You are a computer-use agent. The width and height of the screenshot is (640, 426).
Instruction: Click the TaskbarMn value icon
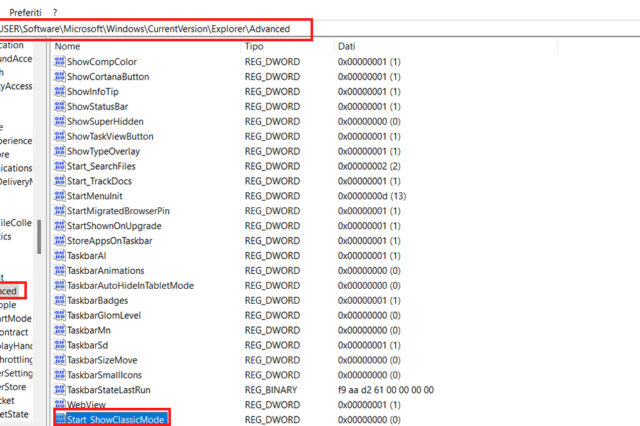click(60, 330)
